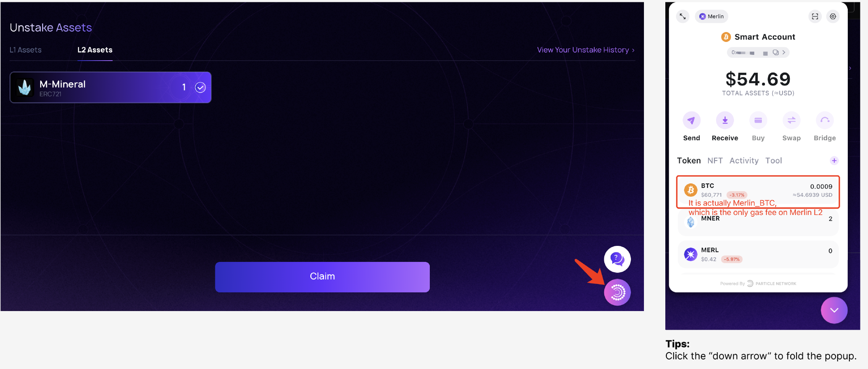This screenshot has height=369, width=868.
Task: Open the Activity tab in wallet
Action: [744, 160]
